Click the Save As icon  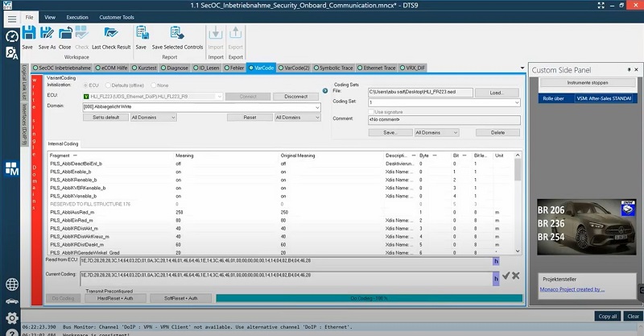tap(47, 34)
